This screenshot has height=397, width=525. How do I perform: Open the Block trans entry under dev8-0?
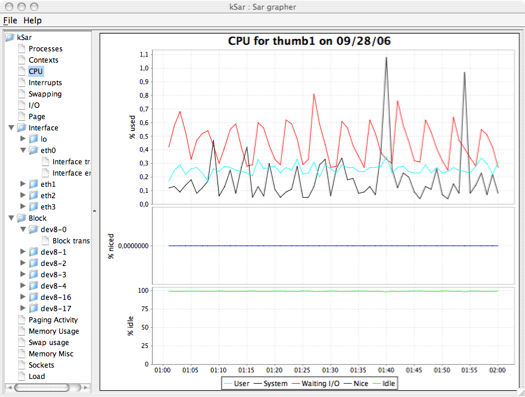coord(71,241)
